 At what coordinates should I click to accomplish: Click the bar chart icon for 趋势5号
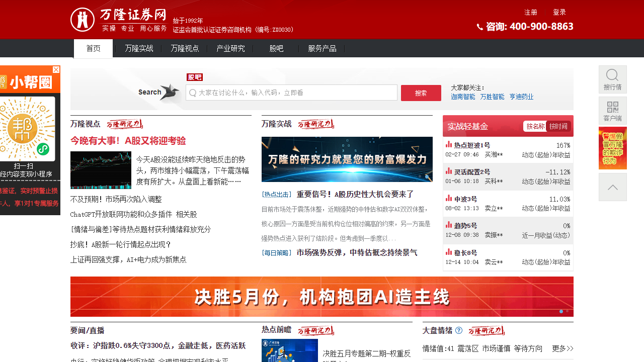point(449,225)
